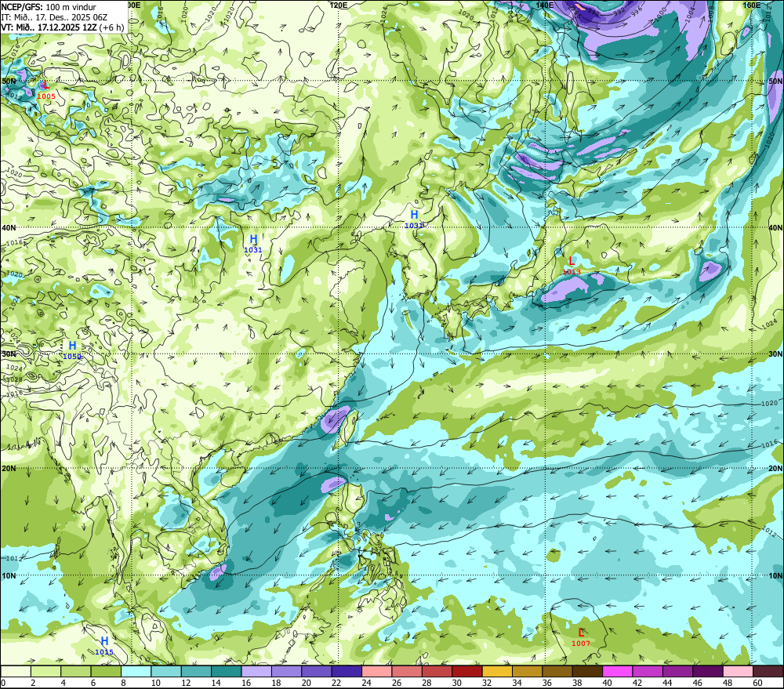Click the 'IT: Mið.. 17. Des.. 2025 06Z' line
The width and height of the screenshot is (784, 689).
click(x=55, y=17)
